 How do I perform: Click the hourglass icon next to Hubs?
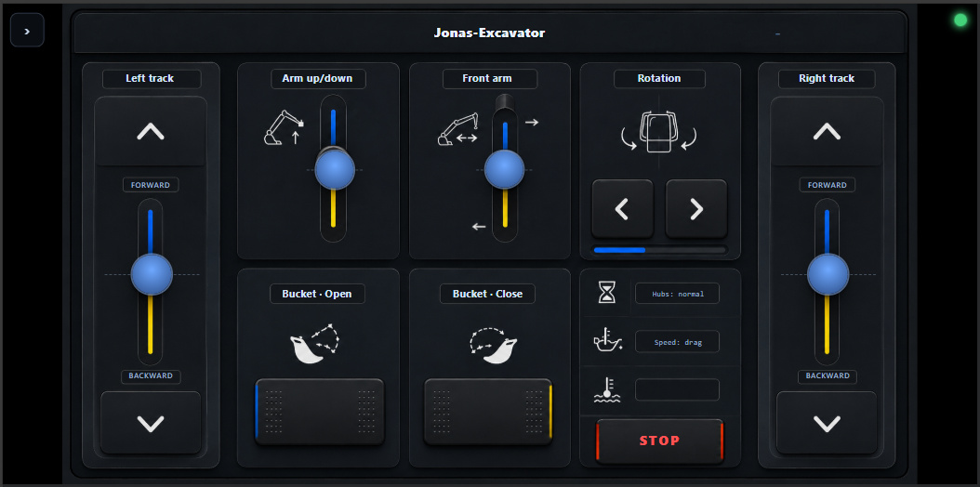coord(607,292)
